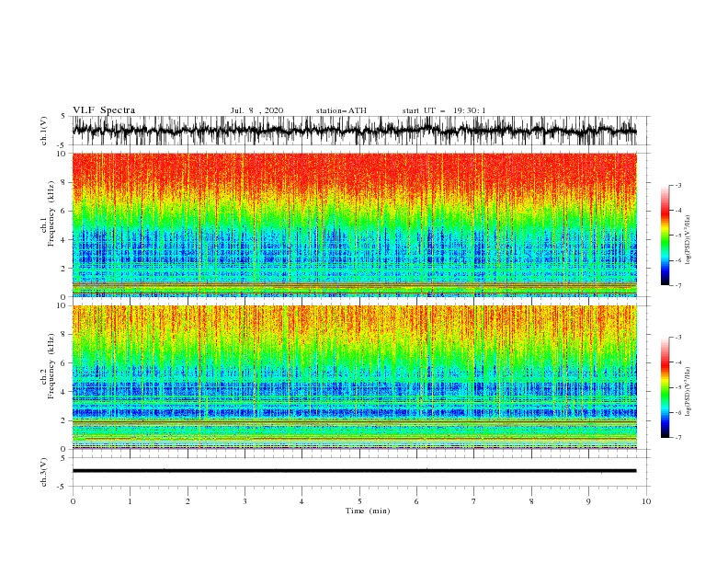Viewport: 728px width, 563px height.
Task: Click the log(PSD) label beside ch.2 colorbar
Action: [688, 392]
